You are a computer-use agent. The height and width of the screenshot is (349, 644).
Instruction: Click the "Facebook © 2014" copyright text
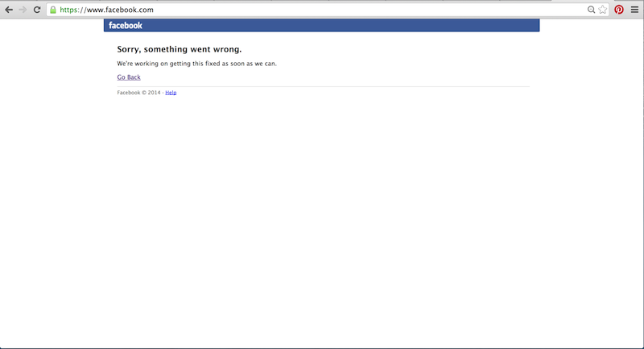138,93
